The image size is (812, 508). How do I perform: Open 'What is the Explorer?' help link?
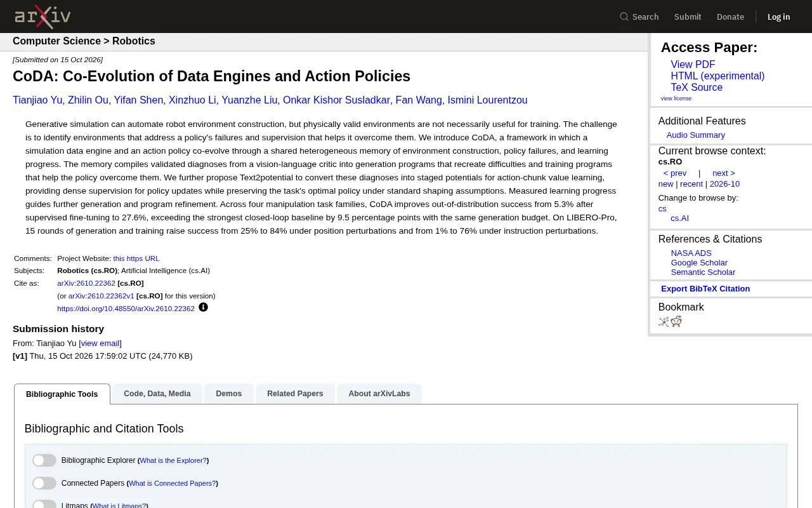pos(173,460)
